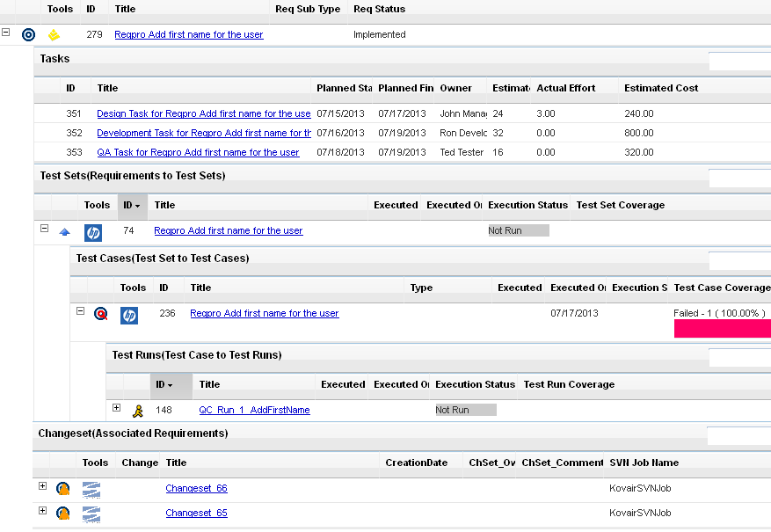Click the blue striped tool icon for Changeset_66

(91, 489)
